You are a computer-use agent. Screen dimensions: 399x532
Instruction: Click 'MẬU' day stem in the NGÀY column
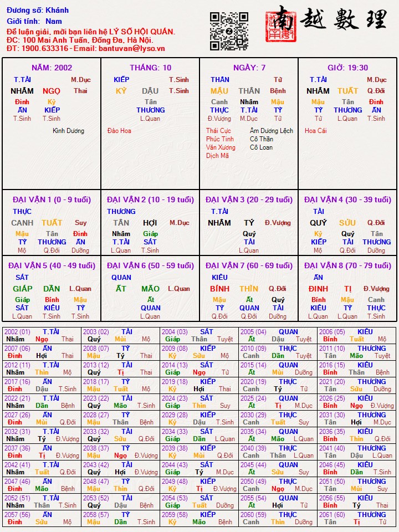tap(219, 91)
